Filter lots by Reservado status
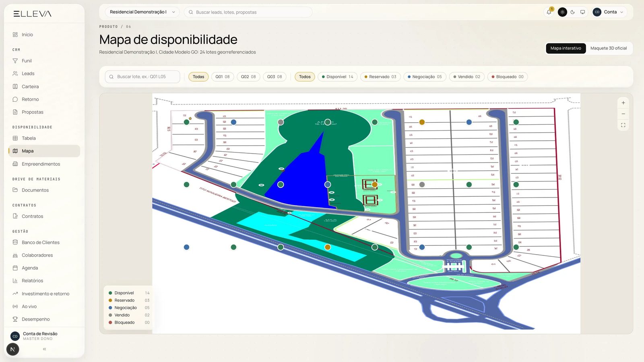The image size is (644, 362). (380, 77)
